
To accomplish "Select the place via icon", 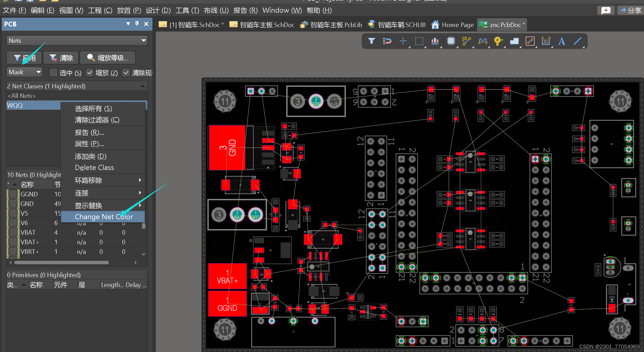I will tap(498, 41).
